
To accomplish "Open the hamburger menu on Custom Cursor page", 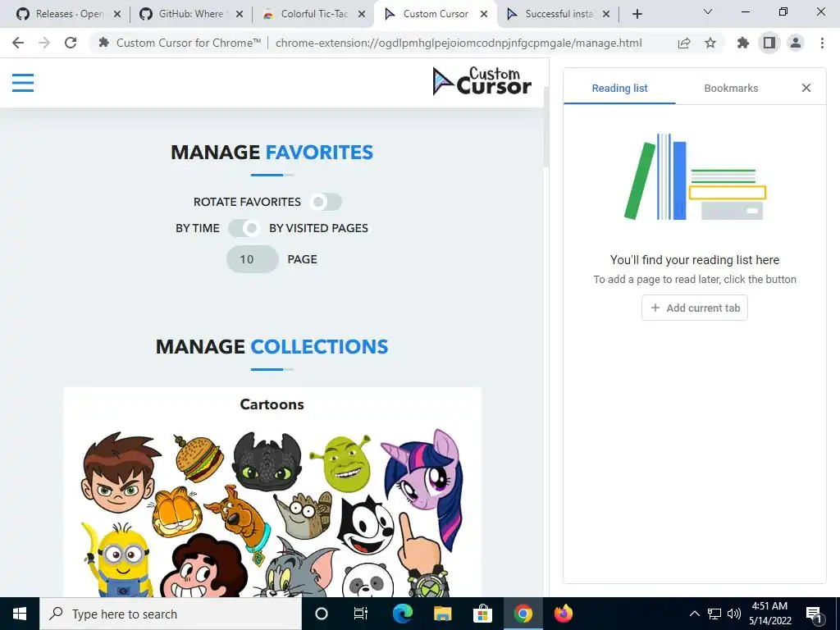I will (23, 83).
